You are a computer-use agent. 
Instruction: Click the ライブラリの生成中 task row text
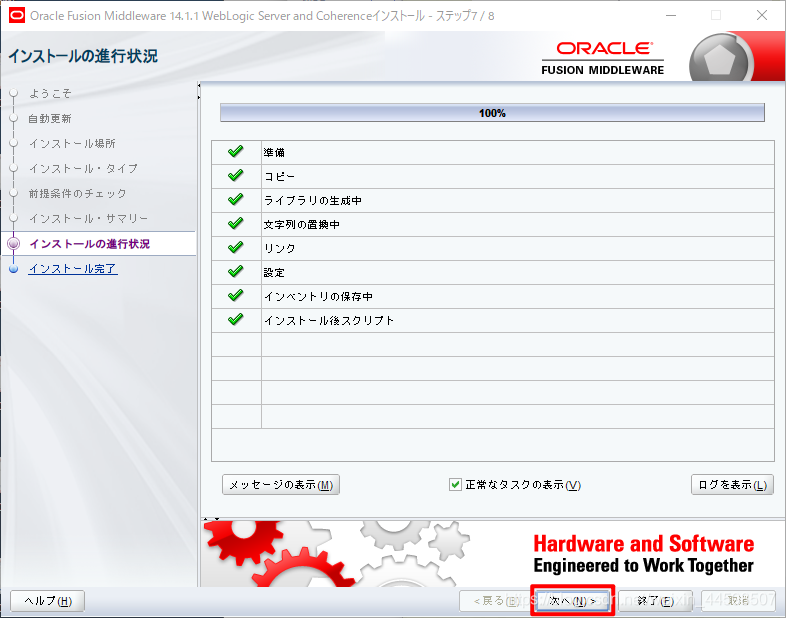[313, 200]
